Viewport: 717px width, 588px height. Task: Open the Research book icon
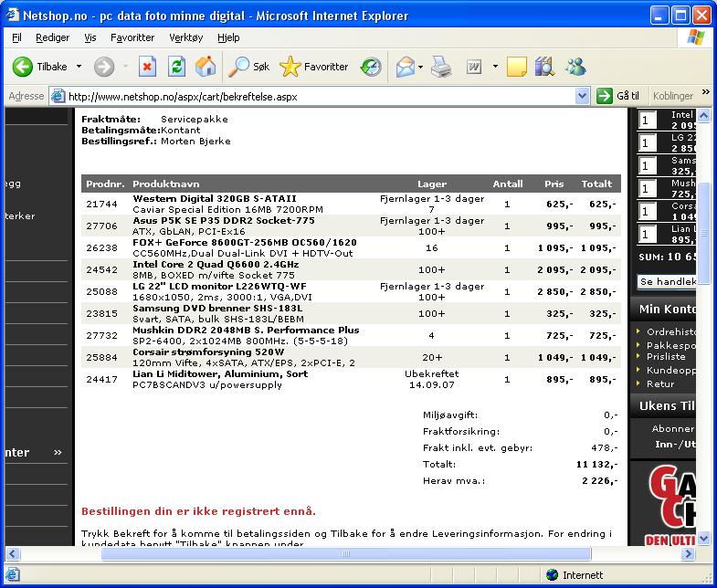[544, 67]
